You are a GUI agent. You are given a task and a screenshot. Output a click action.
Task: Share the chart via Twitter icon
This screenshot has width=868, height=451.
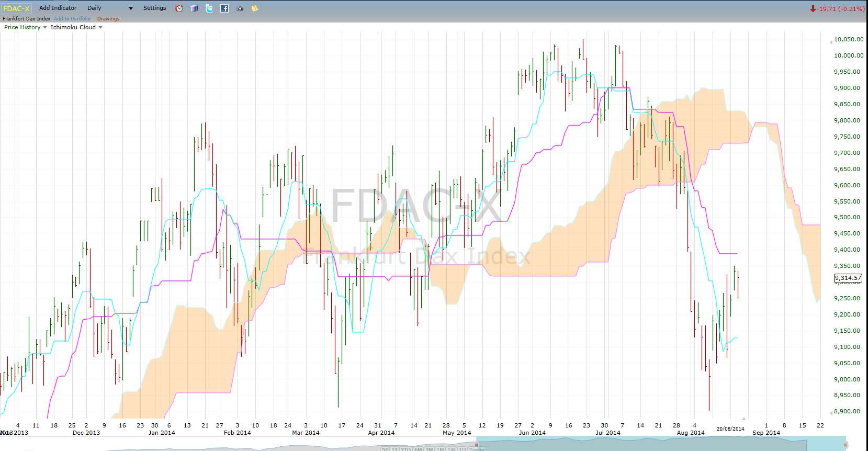point(209,8)
